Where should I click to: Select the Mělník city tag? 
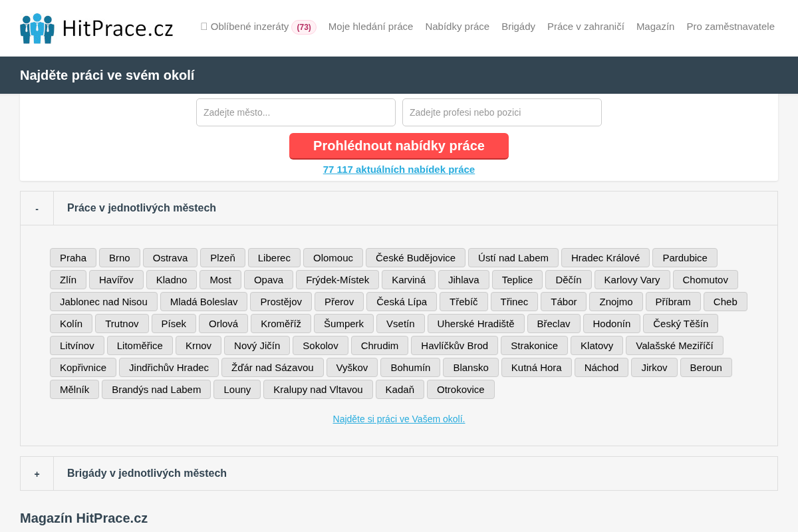pyautogui.click(x=74, y=390)
